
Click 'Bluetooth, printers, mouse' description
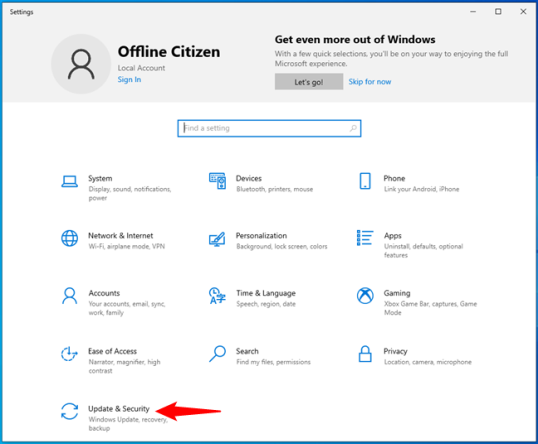click(274, 189)
